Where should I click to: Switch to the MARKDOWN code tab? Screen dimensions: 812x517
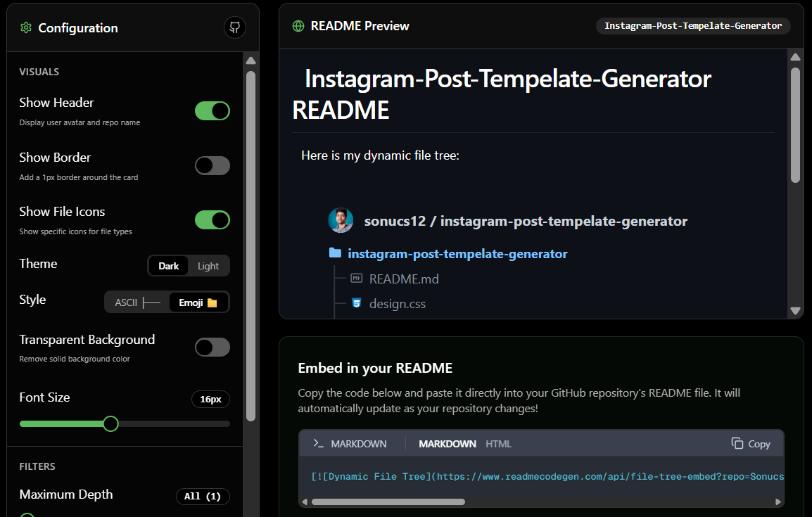point(448,444)
